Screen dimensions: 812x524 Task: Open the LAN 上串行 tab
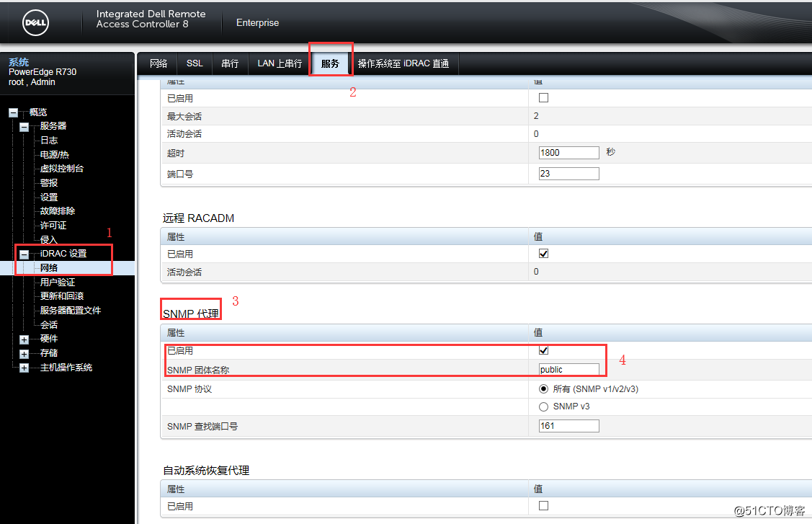(x=280, y=63)
